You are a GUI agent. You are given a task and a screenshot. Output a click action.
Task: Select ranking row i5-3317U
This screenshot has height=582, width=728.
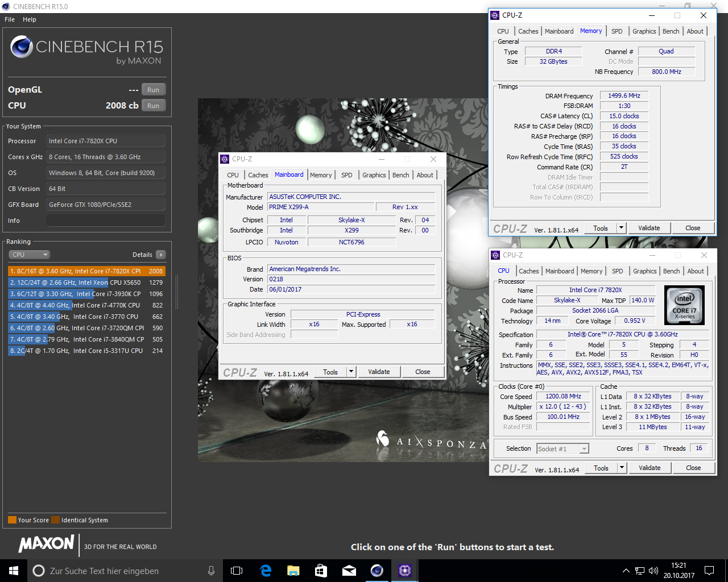[x=86, y=351]
